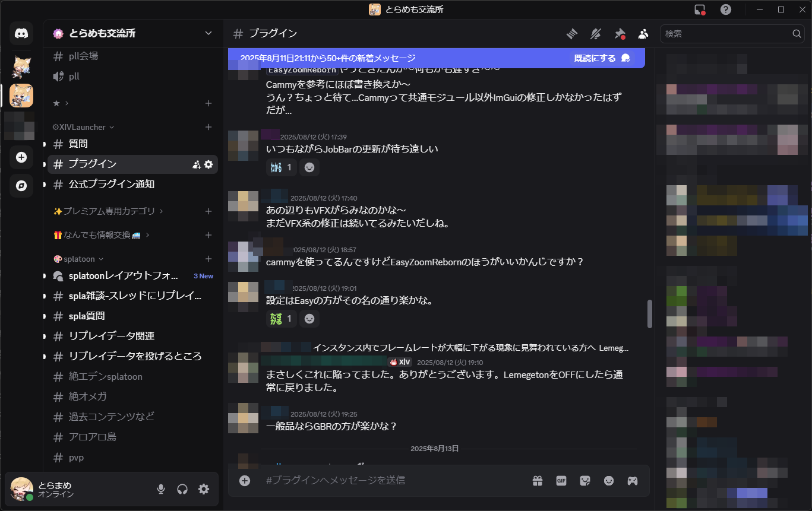
Task: Click 既読にする mark as read button
Action: pyautogui.click(x=602, y=58)
